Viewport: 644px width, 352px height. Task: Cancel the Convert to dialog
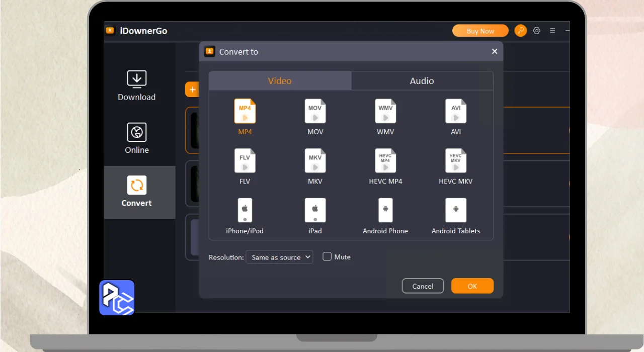click(423, 286)
